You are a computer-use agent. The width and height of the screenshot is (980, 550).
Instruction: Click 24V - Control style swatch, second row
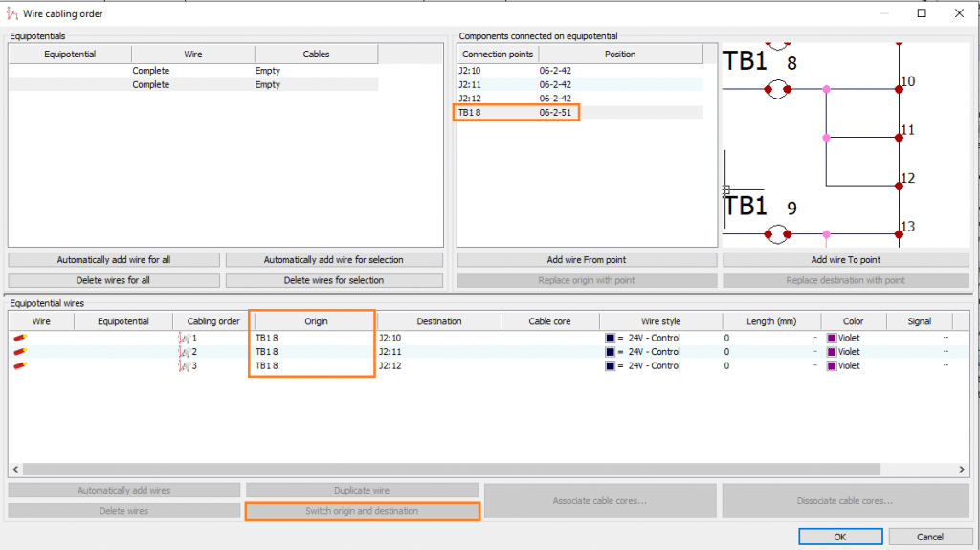[x=611, y=352]
